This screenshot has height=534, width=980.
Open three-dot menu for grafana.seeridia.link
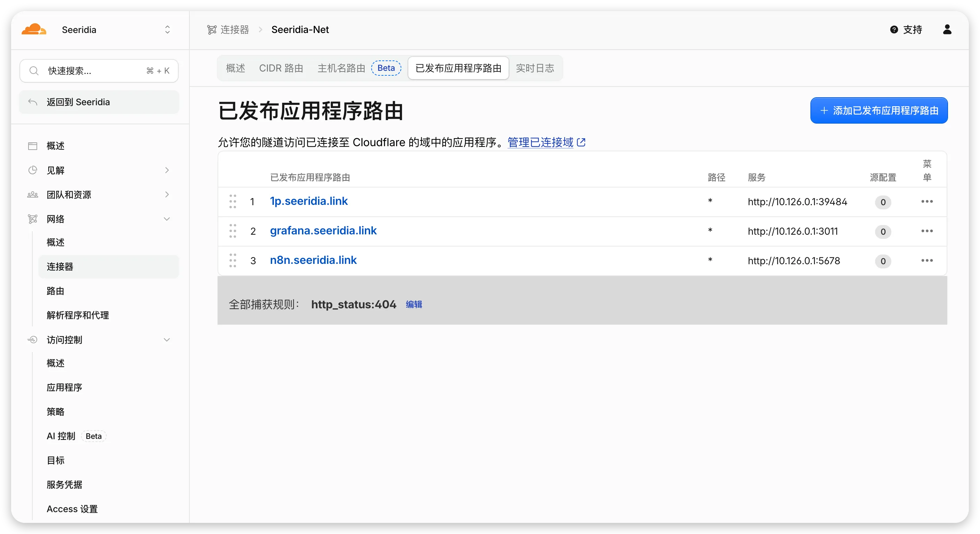[927, 231]
